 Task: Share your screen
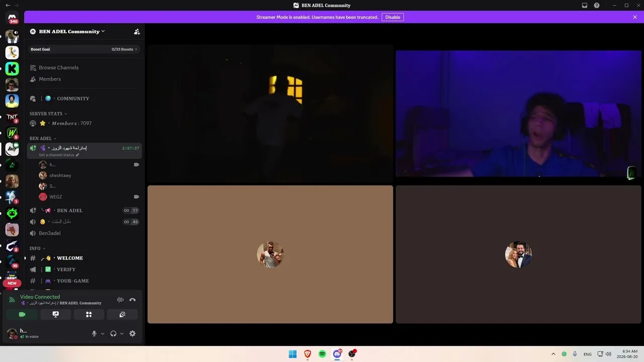click(56, 314)
